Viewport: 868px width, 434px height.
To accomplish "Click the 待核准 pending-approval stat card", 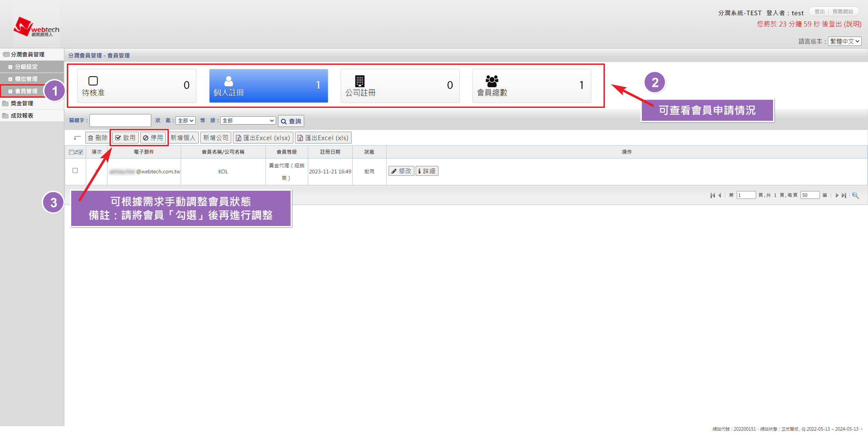I will click(x=137, y=86).
